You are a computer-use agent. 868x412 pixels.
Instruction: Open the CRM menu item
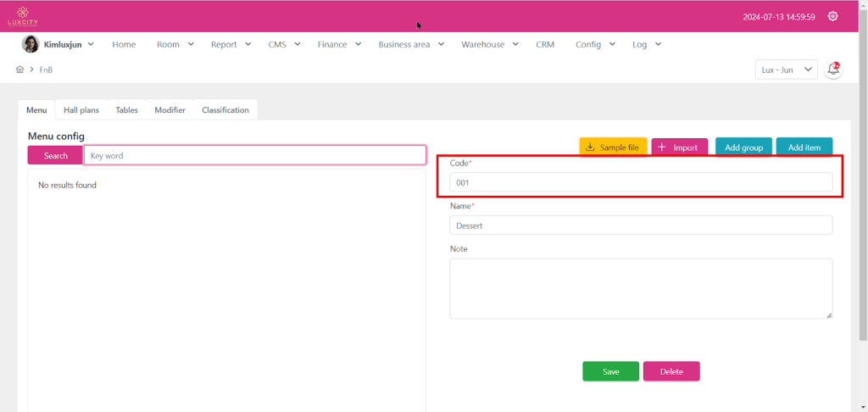click(x=545, y=44)
